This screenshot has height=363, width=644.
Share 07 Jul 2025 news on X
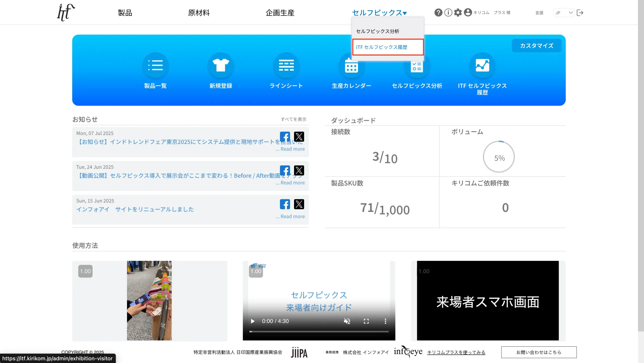click(x=299, y=137)
